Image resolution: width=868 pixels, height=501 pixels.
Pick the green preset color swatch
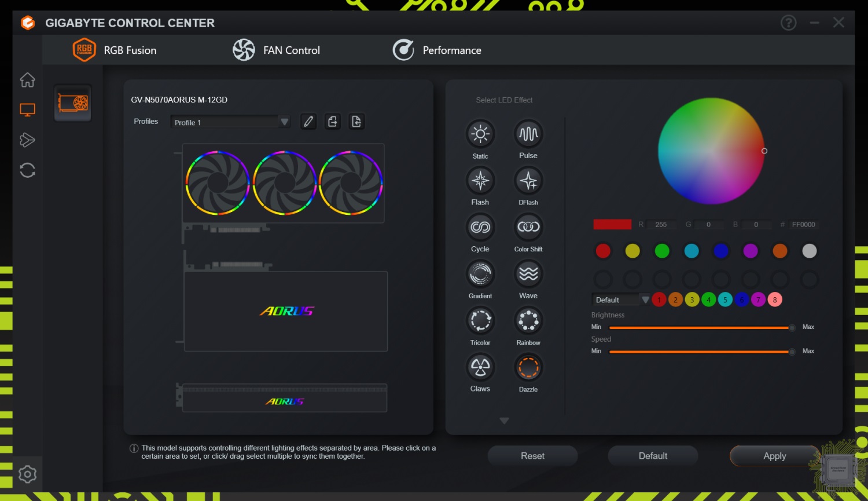point(662,251)
